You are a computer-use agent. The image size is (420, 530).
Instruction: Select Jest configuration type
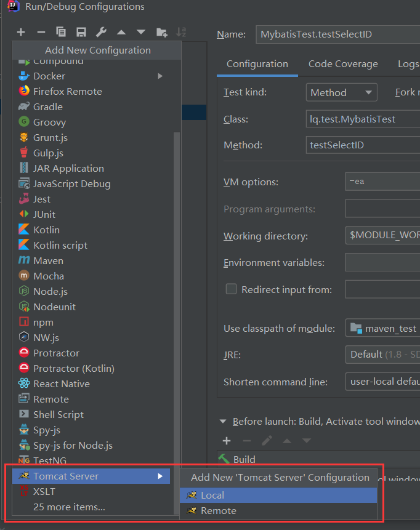pos(91,199)
